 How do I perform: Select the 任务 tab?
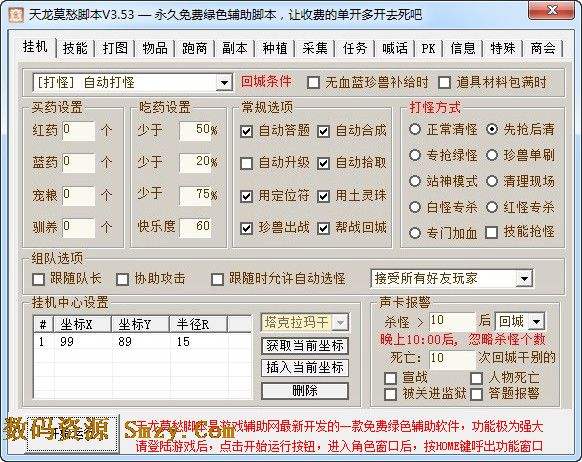pyautogui.click(x=355, y=48)
